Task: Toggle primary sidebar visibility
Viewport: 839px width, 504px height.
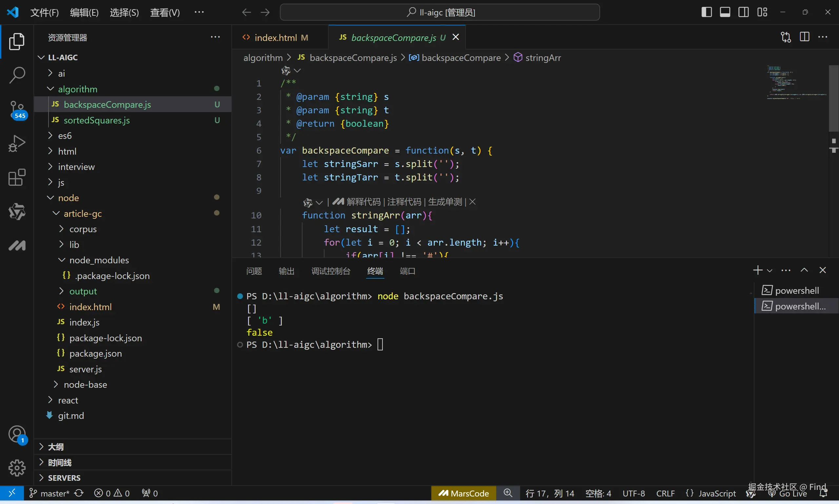Action: pos(707,12)
